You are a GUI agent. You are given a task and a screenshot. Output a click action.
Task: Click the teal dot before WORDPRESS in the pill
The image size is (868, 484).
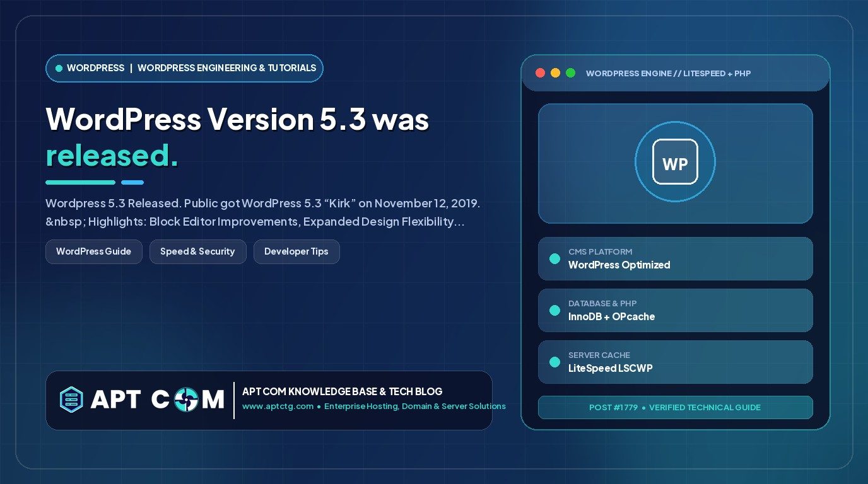[x=59, y=68]
